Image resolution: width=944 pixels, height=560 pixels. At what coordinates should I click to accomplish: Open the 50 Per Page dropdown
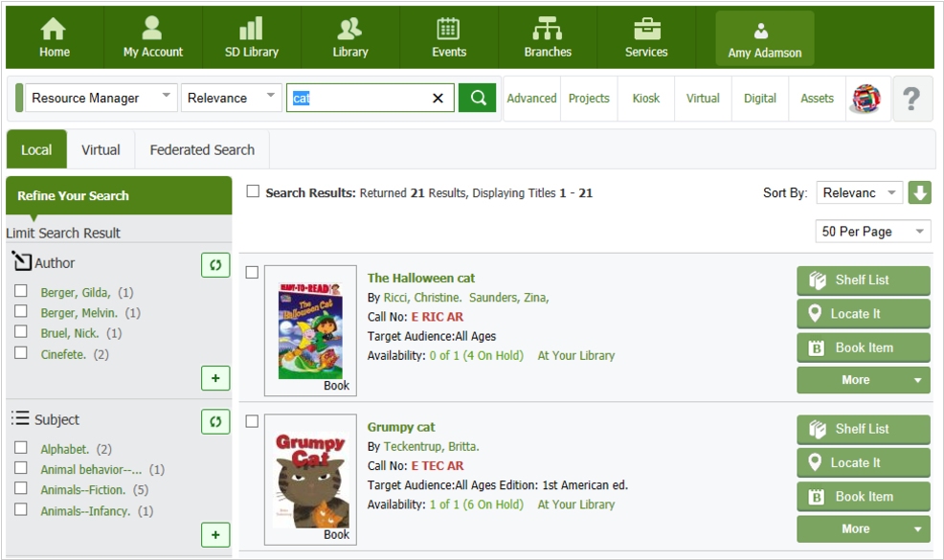pyautogui.click(x=872, y=232)
